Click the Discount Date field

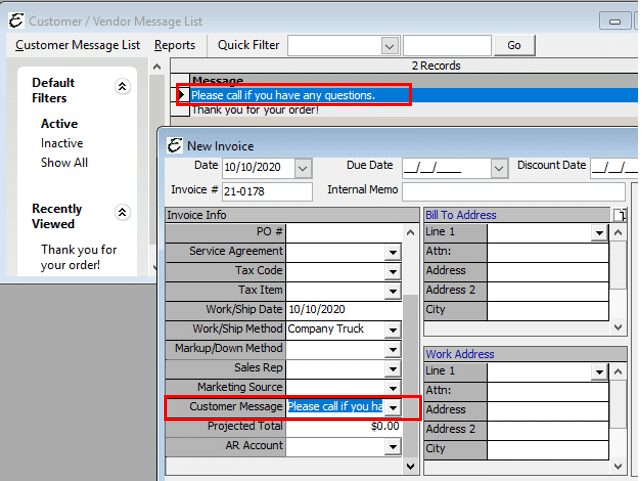click(x=614, y=168)
